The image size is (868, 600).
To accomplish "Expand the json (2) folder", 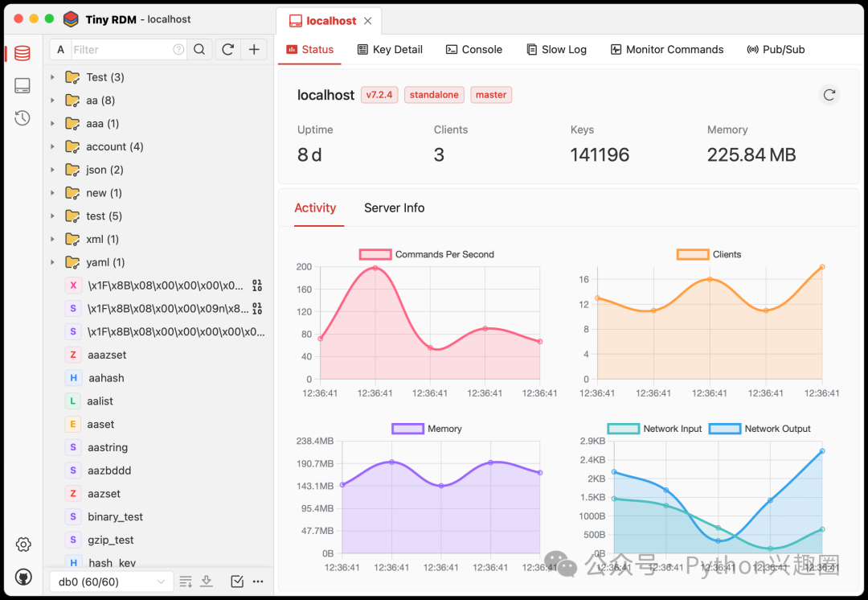I will [52, 170].
